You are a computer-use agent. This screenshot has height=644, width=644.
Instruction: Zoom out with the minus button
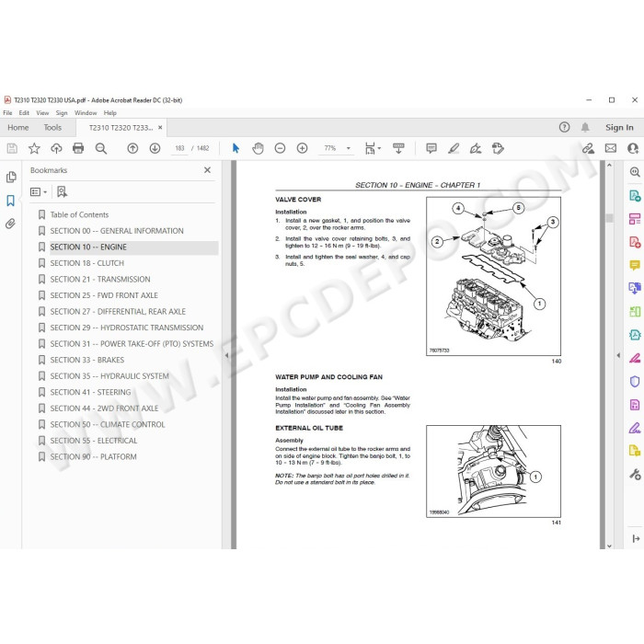coord(280,148)
